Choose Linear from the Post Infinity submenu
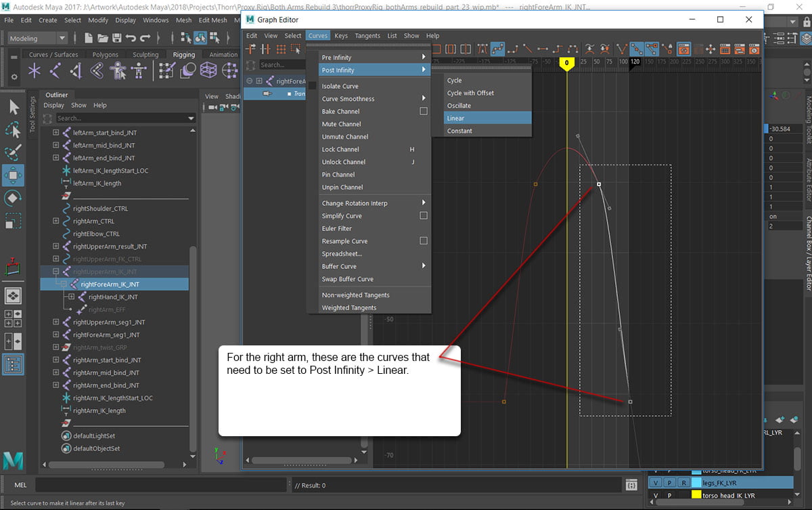Viewport: 812px width, 510px height. [455, 118]
